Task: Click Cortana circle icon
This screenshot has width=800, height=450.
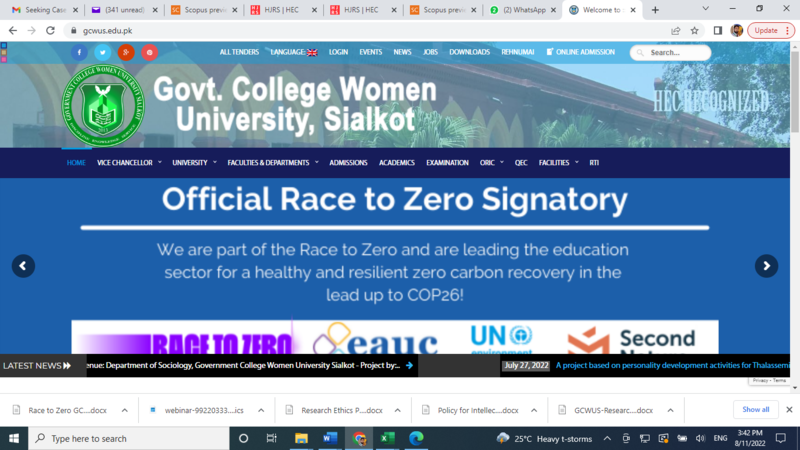Action: click(243, 438)
